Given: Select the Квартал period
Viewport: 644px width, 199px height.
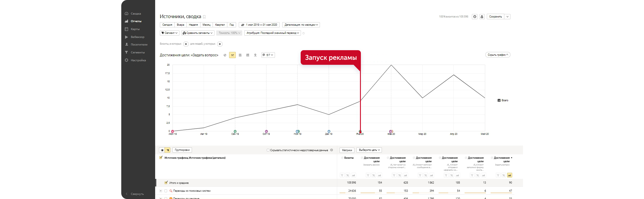Looking at the screenshot, I should click(220, 25).
